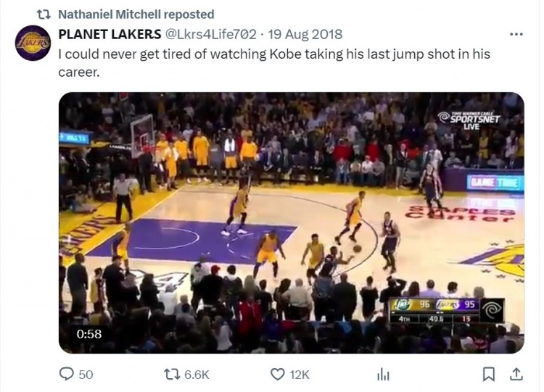The height and width of the screenshot is (392, 544).
Task: Like the tweet with the heart icon
Action: [x=277, y=374]
